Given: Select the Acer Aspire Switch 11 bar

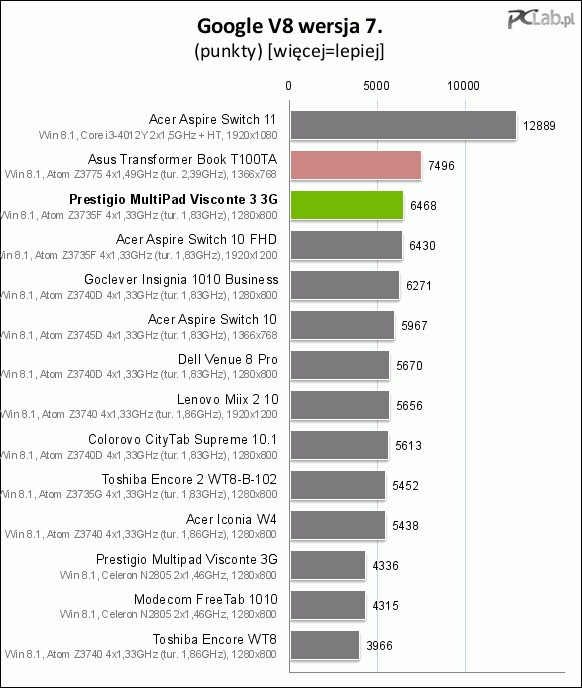Looking at the screenshot, I should [x=403, y=125].
